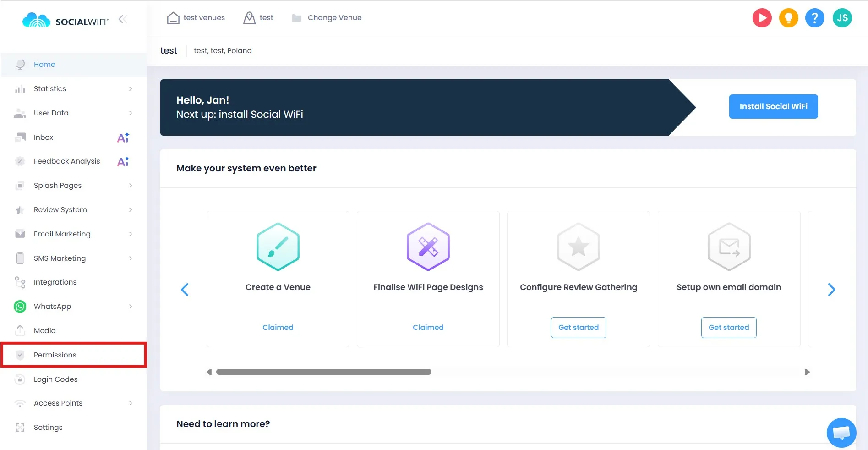Viewport: 868px width, 450px height.
Task: Click the Feedback Analysis icon
Action: [20, 161]
